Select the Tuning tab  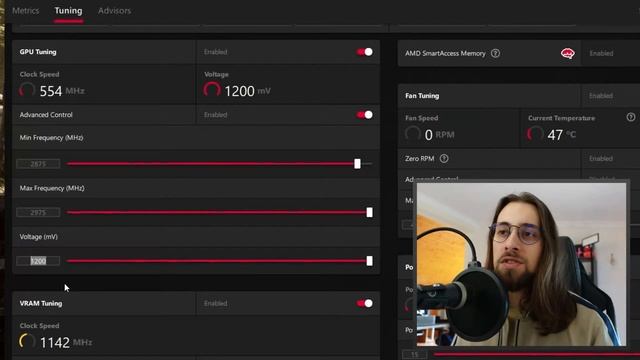(x=68, y=11)
